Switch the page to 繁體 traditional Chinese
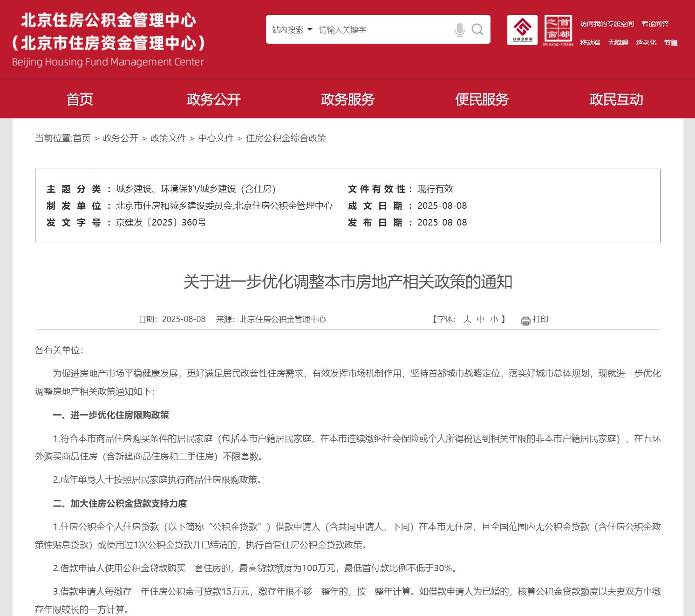 670,42
